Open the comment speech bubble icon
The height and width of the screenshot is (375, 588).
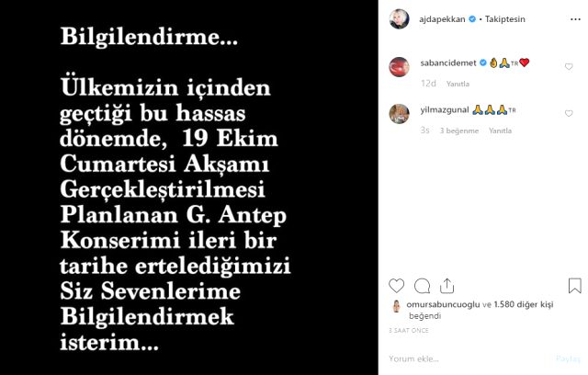pyautogui.click(x=422, y=286)
